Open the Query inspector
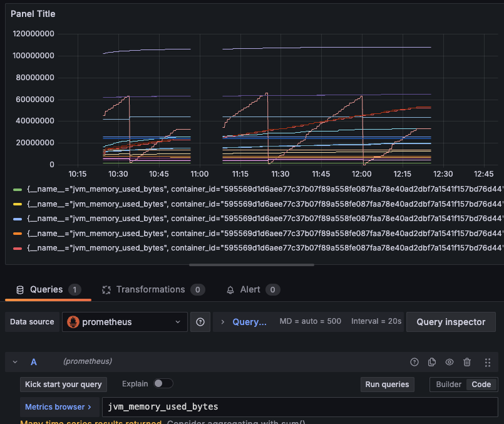The height and width of the screenshot is (424, 504). pos(451,321)
